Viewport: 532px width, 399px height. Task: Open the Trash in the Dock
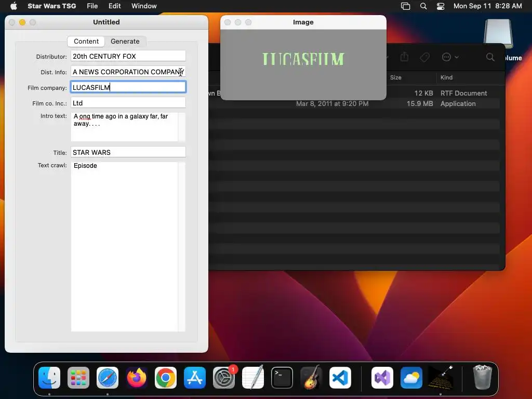point(482,378)
